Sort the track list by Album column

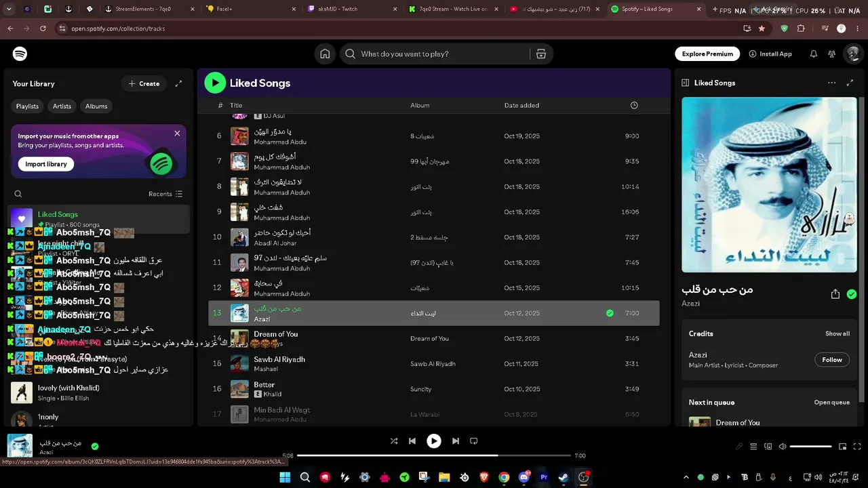point(420,106)
